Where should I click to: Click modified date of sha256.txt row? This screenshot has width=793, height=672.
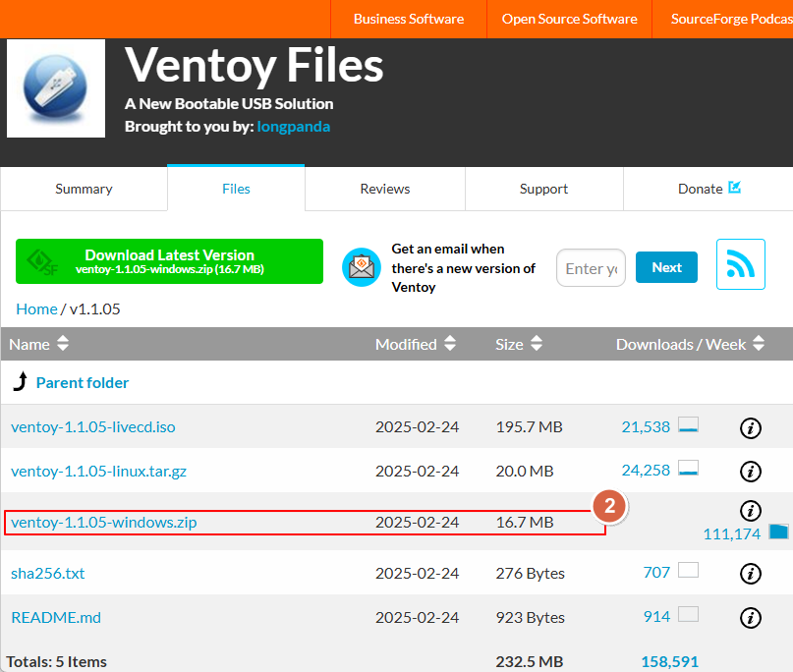click(x=417, y=574)
